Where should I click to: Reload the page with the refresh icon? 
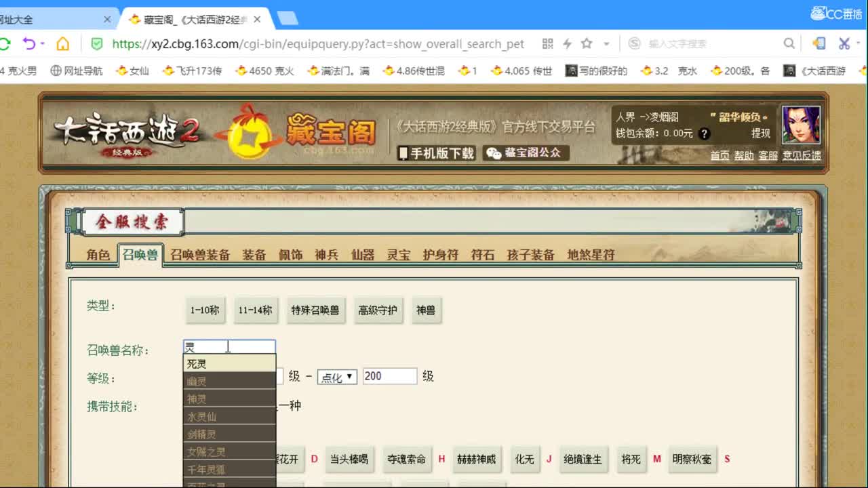click(4, 44)
